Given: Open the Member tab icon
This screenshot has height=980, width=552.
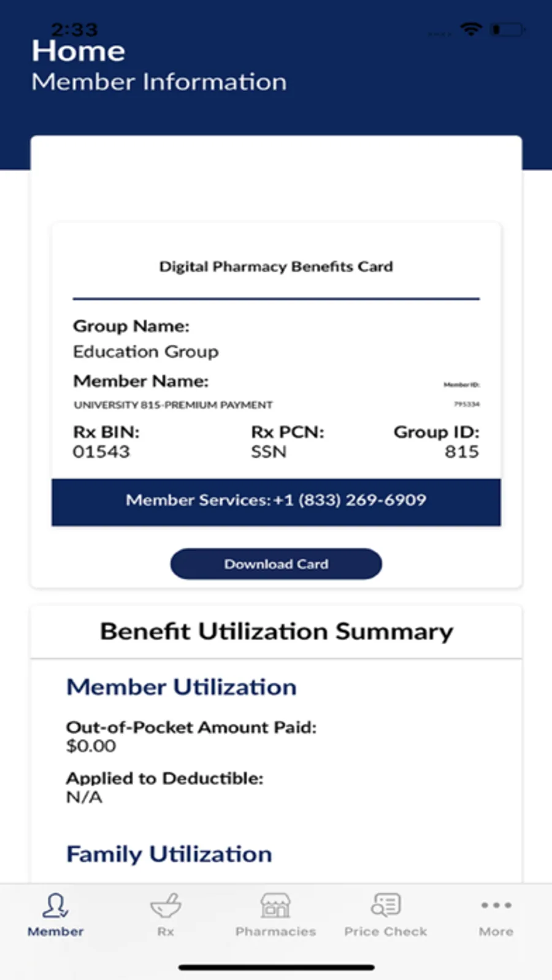Looking at the screenshot, I should tap(55, 905).
